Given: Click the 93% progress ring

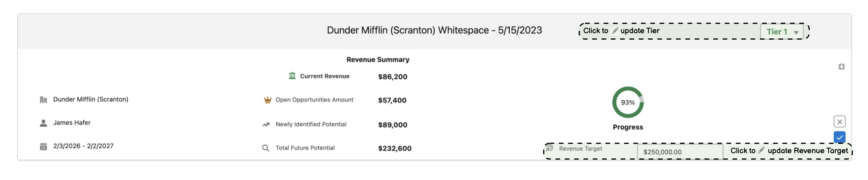Looking at the screenshot, I should coord(628,103).
